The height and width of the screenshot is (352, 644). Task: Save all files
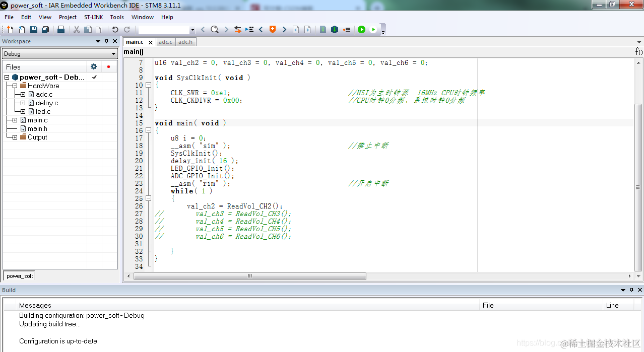(45, 30)
